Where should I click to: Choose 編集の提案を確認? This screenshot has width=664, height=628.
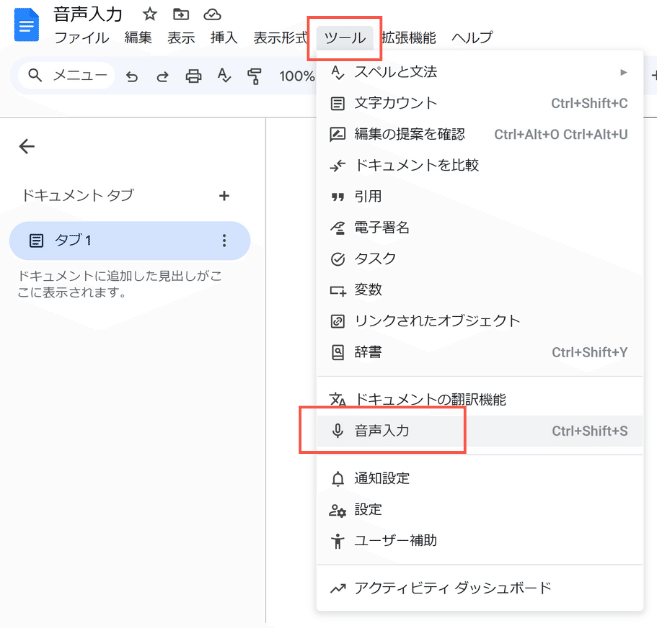(x=479, y=134)
